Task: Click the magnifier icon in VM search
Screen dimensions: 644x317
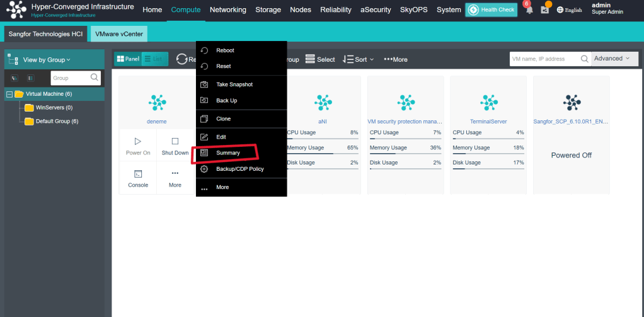Action: point(584,59)
